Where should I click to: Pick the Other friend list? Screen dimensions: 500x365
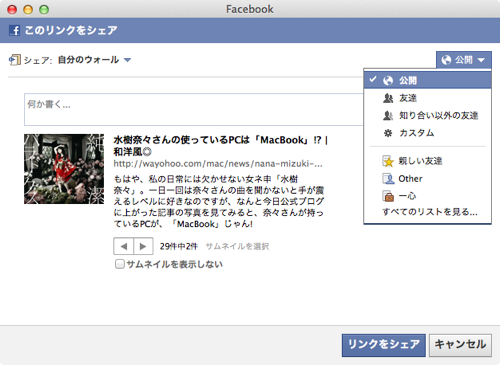(x=428, y=179)
